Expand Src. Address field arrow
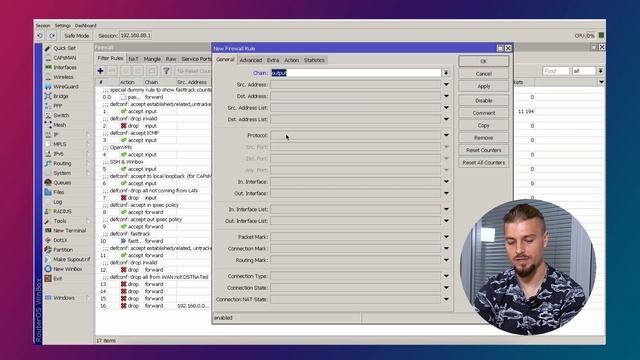The height and width of the screenshot is (360, 640). tap(446, 84)
